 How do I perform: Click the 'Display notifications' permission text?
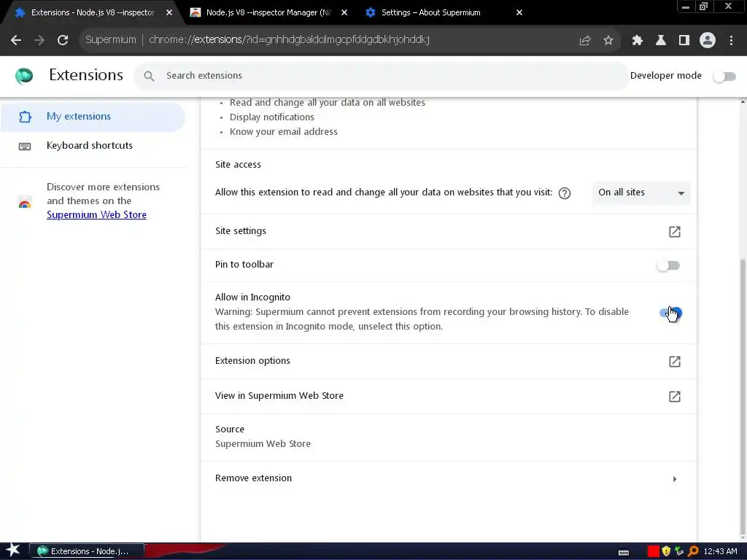272,117
